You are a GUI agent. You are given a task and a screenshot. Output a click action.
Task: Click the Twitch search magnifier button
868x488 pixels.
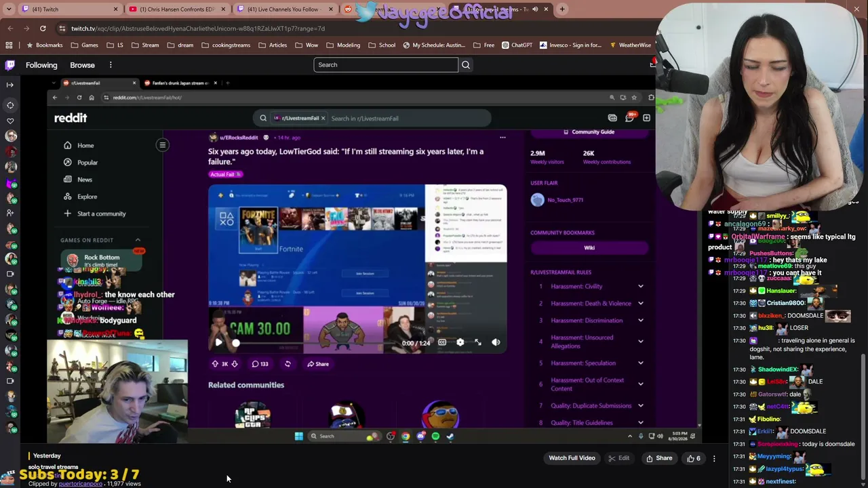coord(466,65)
